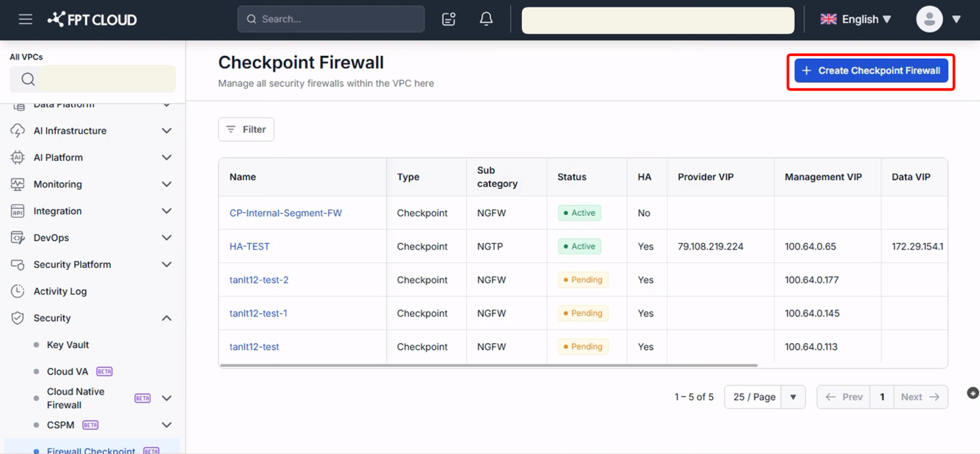This screenshot has width=980, height=454.
Task: Click the FPT Cloud logo
Action: (92, 19)
